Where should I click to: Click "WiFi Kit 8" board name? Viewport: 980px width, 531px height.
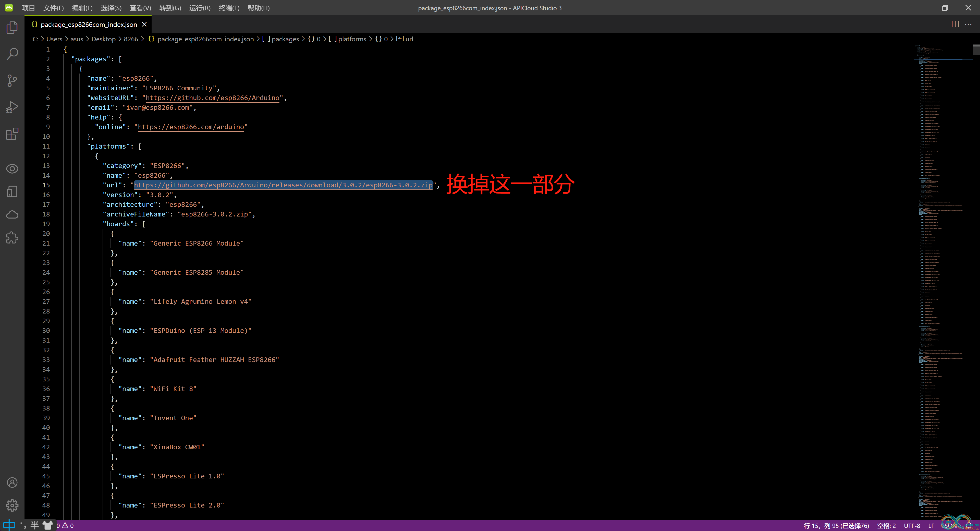point(173,389)
